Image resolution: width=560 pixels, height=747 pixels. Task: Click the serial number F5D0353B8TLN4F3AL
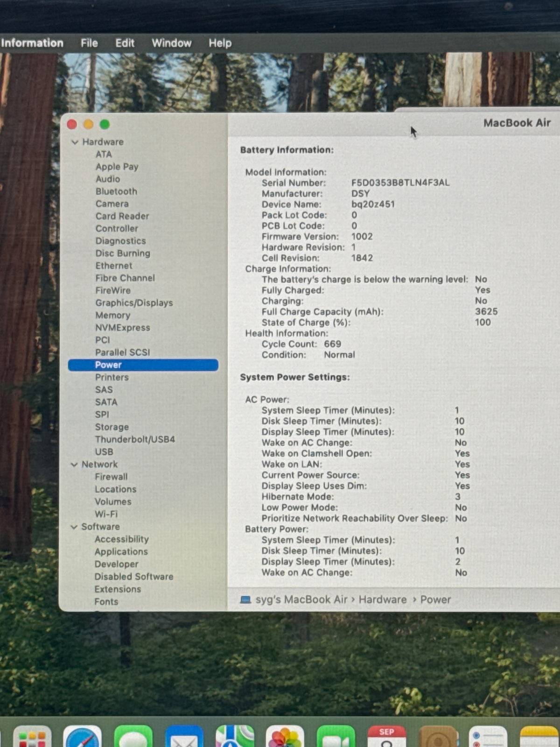[x=400, y=183]
